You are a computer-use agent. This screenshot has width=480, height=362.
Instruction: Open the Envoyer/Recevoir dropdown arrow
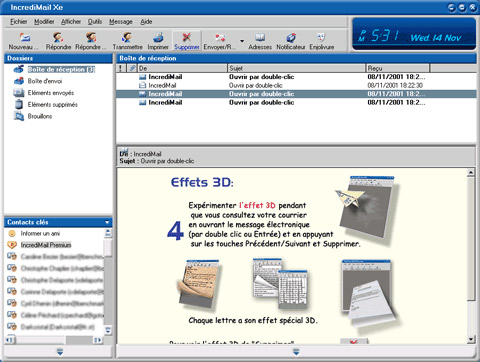tap(242, 41)
